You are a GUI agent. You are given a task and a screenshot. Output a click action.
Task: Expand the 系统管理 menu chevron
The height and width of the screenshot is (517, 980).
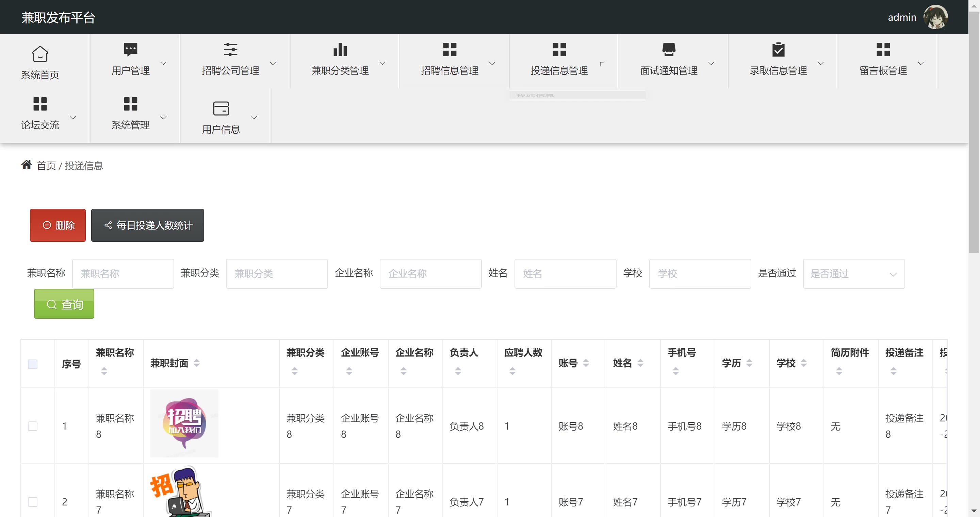tap(163, 117)
